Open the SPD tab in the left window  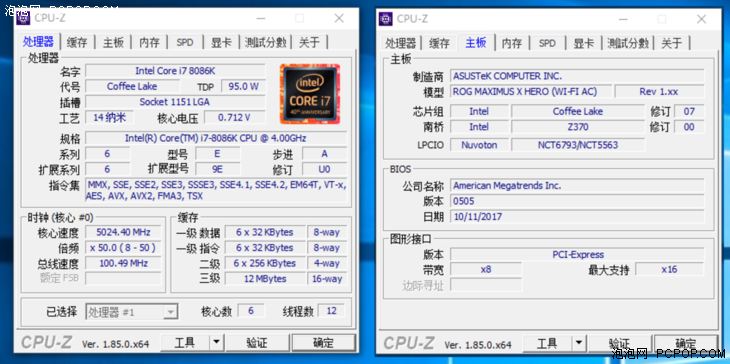pos(185,42)
